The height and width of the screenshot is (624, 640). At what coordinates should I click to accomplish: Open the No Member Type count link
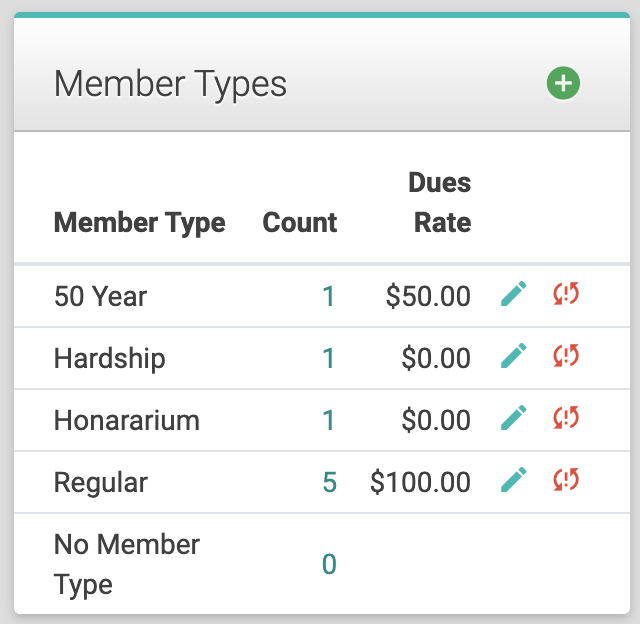(329, 565)
